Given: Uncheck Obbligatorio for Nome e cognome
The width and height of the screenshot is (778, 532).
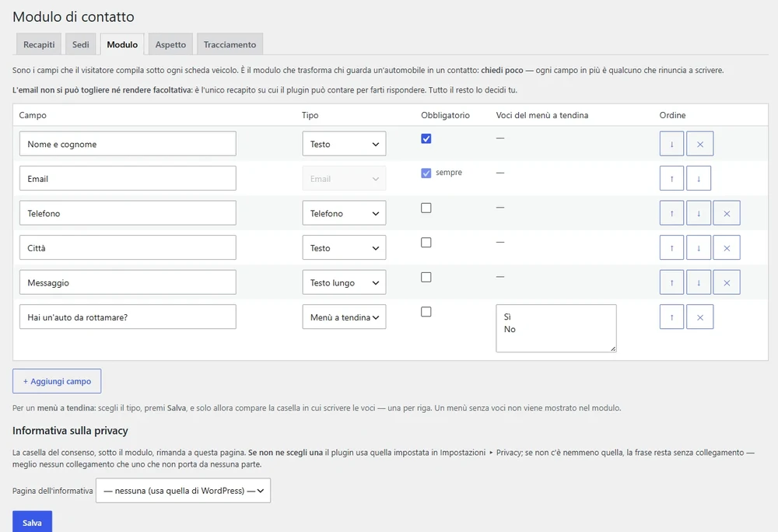Looking at the screenshot, I should pos(426,138).
